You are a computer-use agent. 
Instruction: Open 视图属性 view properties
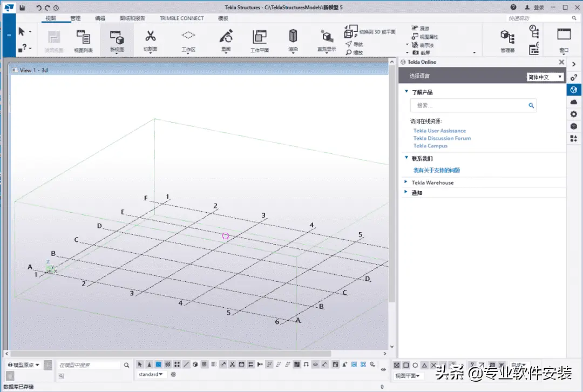[x=425, y=37]
